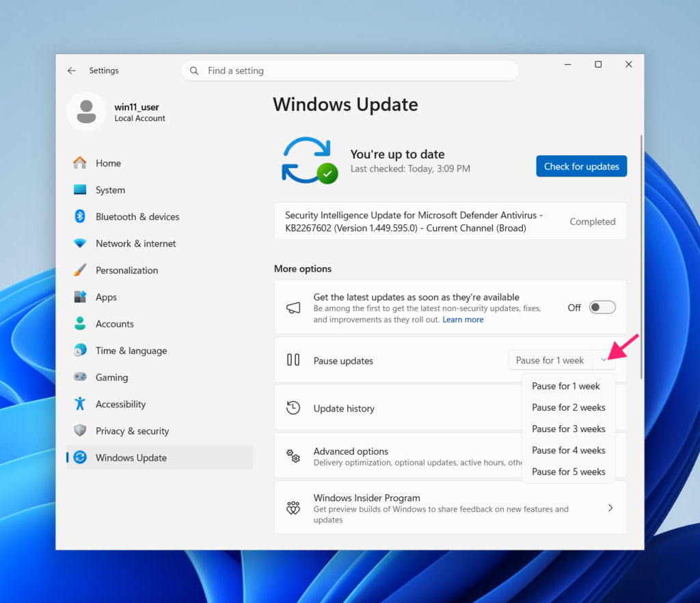This screenshot has width=700, height=603.
Task: Click the back arrow in Settings header
Action: pos(71,70)
